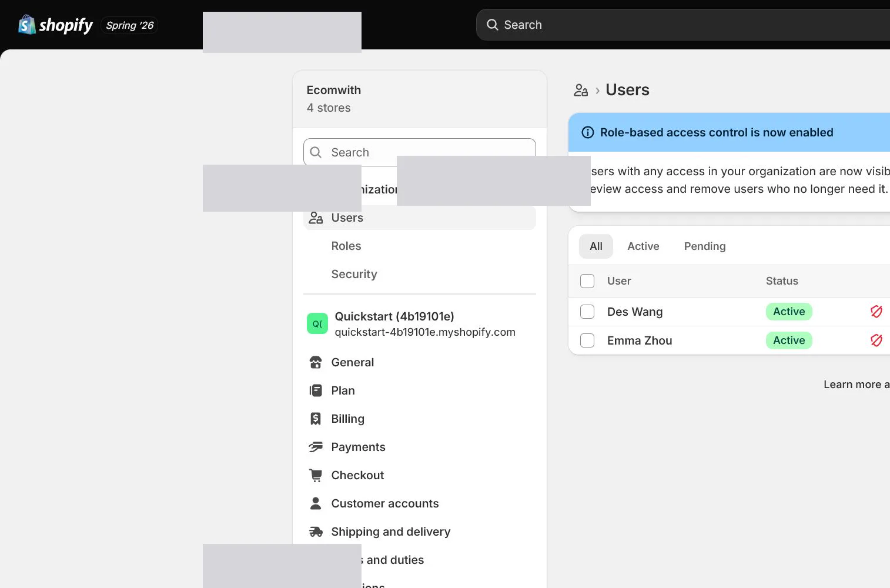Select the Quickstart (4b19101e) store
The width and height of the screenshot is (890, 588).
click(420, 324)
